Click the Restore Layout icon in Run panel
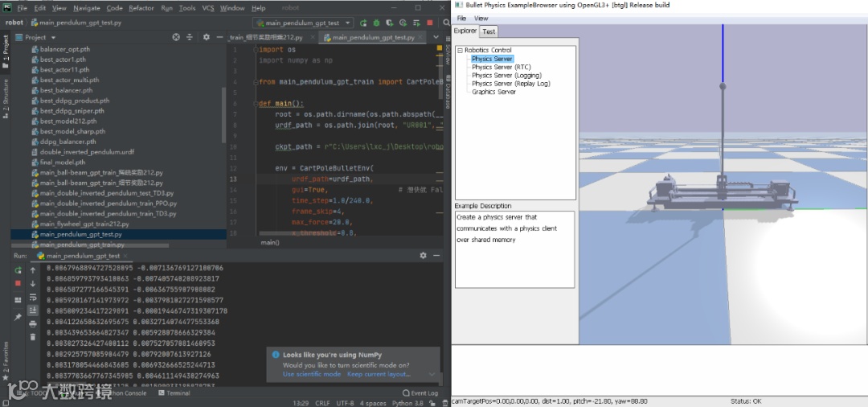This screenshot has width=868, height=407. pos(18,299)
